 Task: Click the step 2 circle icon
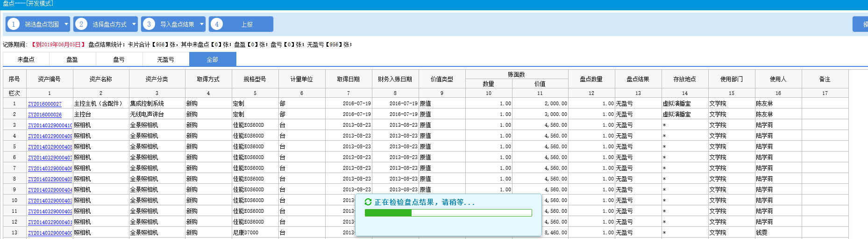click(81, 24)
